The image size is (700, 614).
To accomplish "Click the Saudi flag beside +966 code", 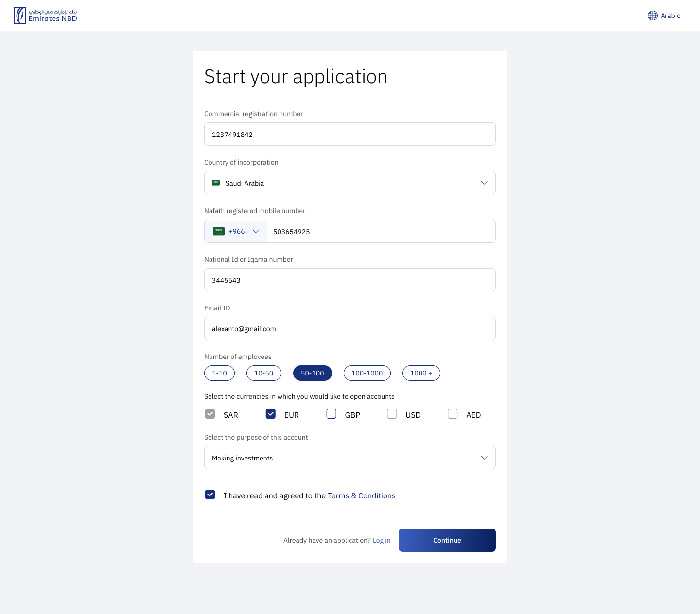I will point(219,231).
